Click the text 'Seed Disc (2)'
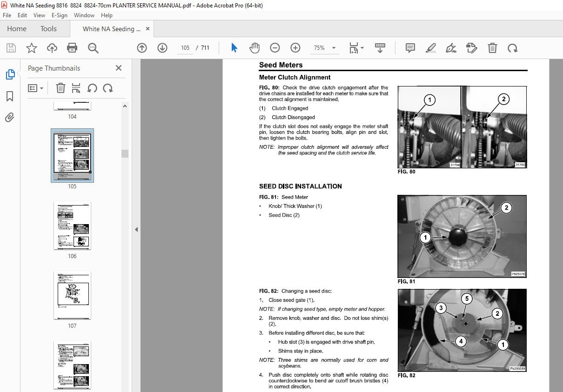 pos(284,215)
